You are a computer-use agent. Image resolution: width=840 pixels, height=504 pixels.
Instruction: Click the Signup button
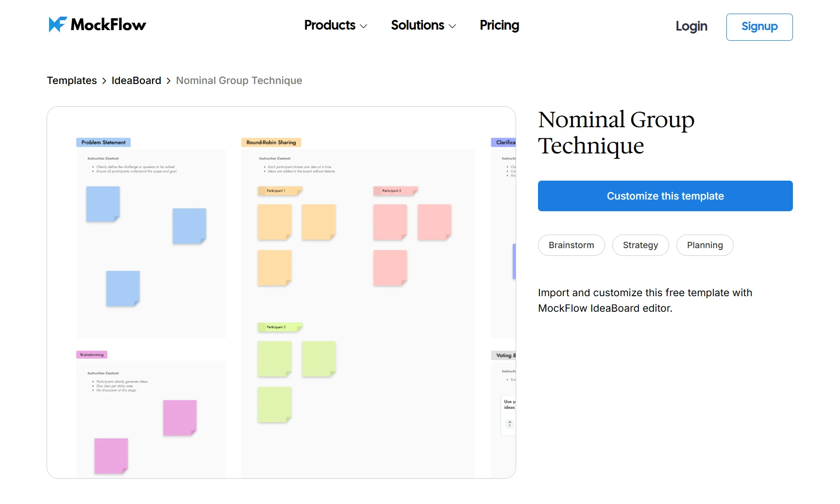[759, 27]
